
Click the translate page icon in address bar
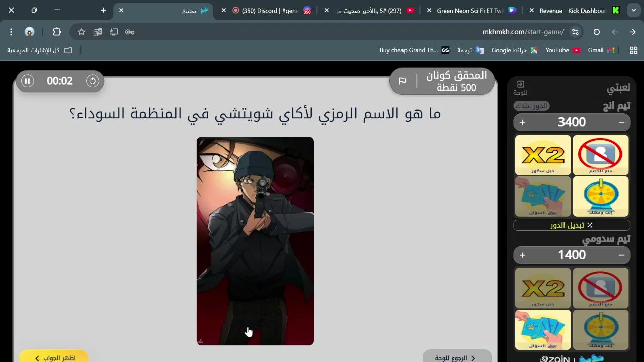pyautogui.click(x=98, y=32)
